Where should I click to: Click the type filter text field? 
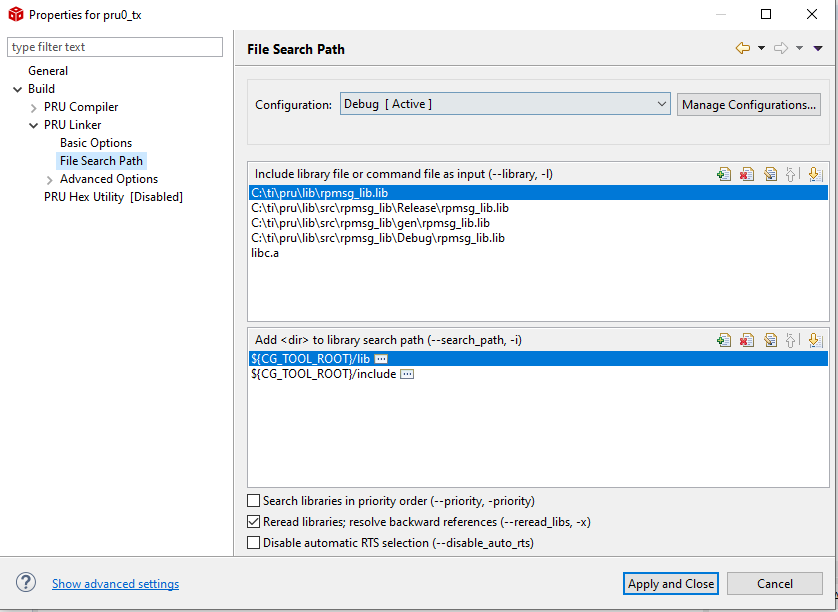click(115, 47)
